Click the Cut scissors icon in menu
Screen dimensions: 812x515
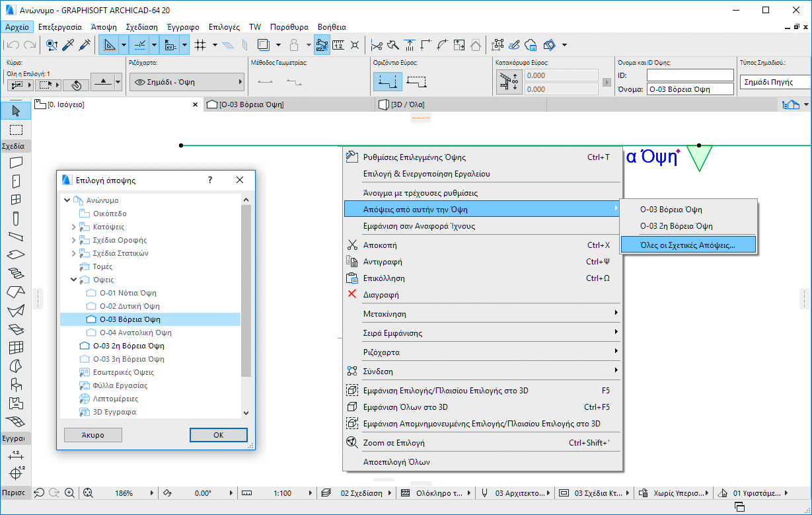tap(352, 245)
